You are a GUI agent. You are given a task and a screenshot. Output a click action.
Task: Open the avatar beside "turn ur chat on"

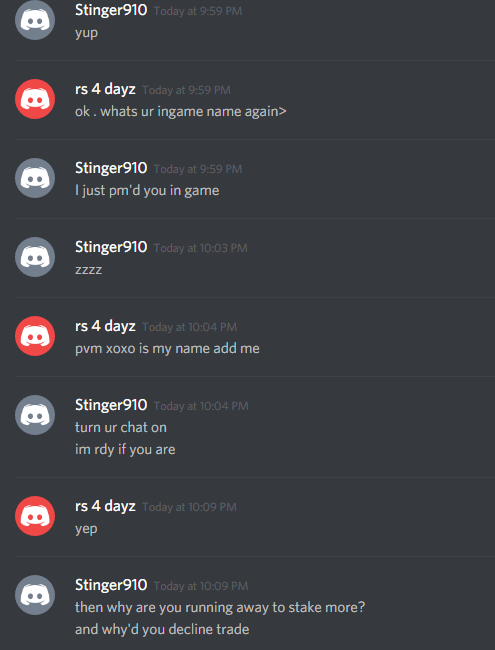[x=35, y=415]
